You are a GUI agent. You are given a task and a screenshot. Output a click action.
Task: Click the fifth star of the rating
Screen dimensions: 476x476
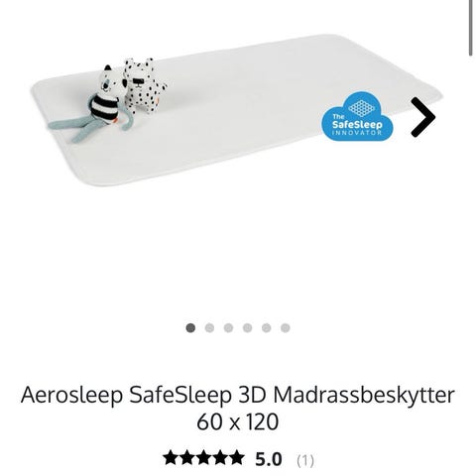pyautogui.click(x=236, y=458)
